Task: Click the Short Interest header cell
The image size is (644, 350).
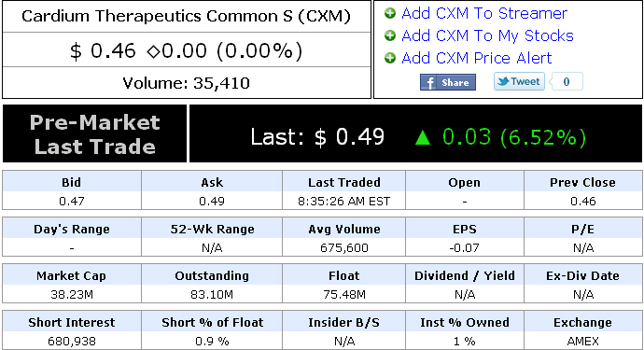Action: pos(72,322)
